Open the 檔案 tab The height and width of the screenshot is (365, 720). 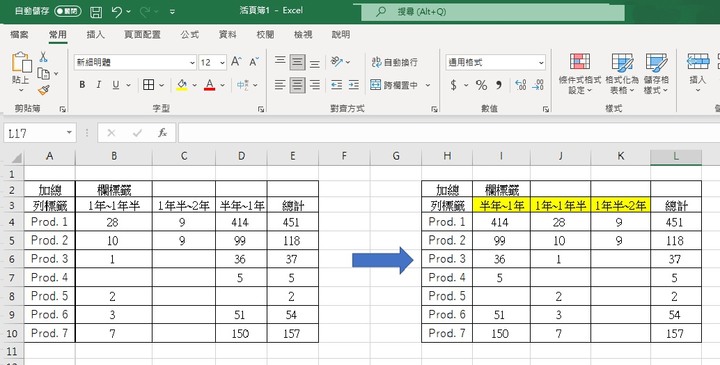19,34
